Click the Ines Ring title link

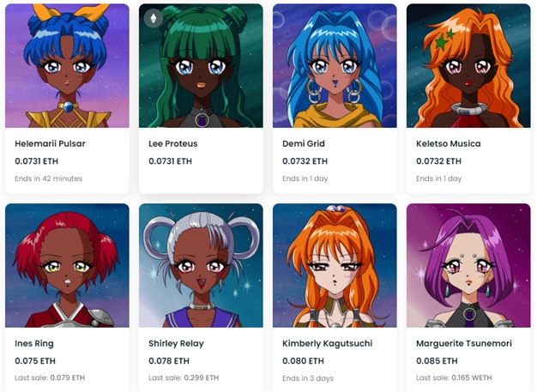click(x=34, y=343)
